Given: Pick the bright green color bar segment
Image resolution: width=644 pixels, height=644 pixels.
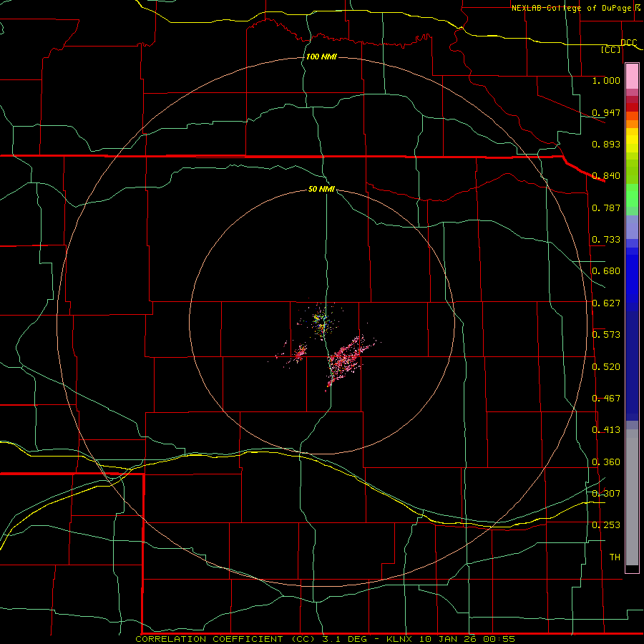Looking at the screenshot, I should tap(632, 195).
